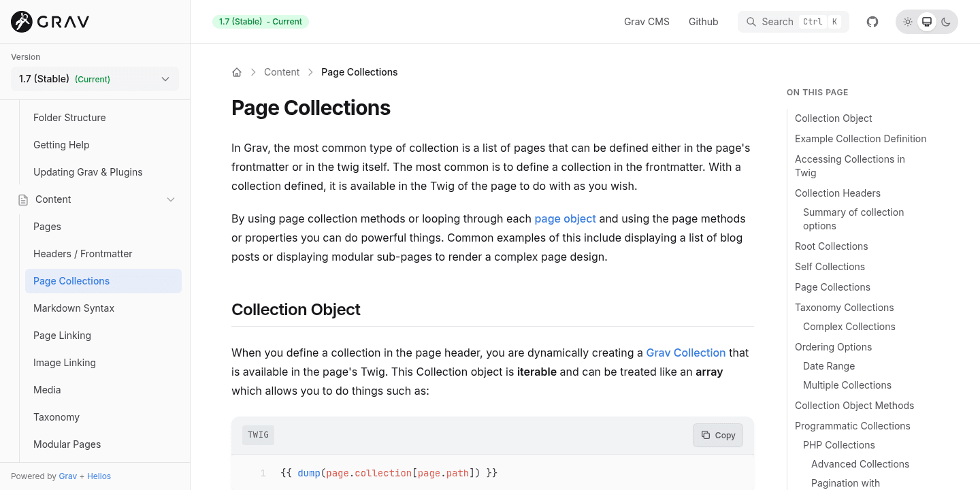Open the GitHub repository via the GitHub icon
The image size is (980, 490).
pyautogui.click(x=872, y=21)
